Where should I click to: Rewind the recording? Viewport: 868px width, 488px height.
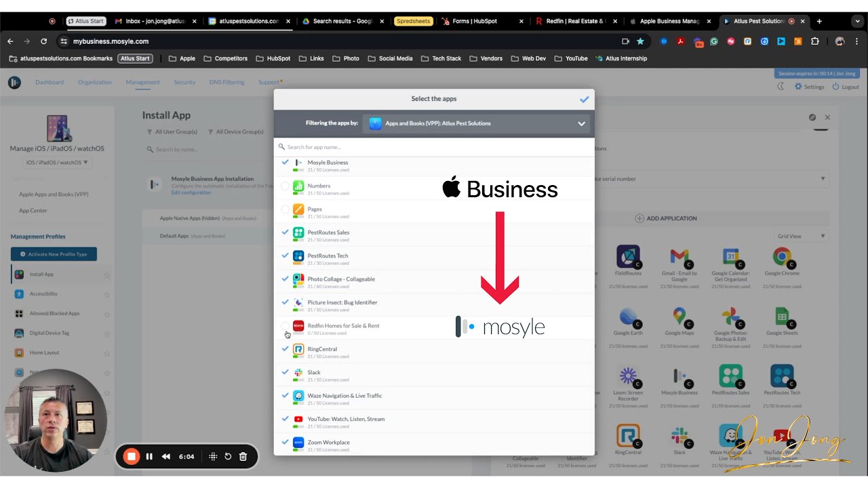click(166, 456)
